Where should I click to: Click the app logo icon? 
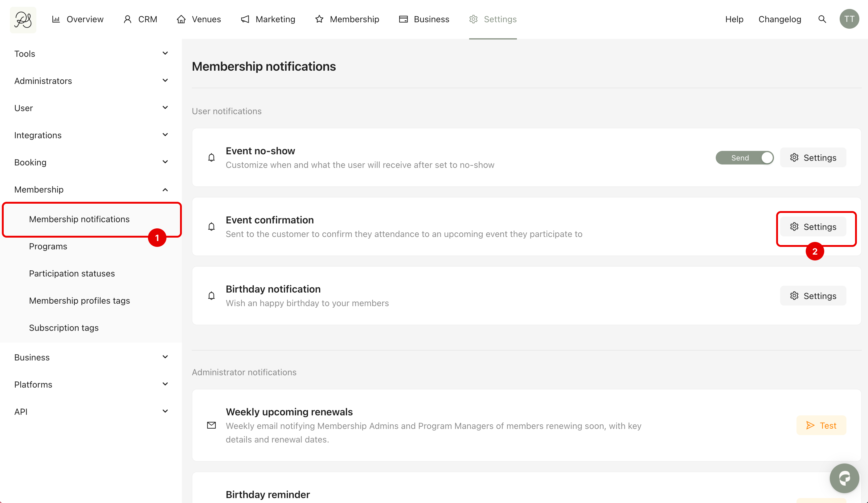coord(23,19)
